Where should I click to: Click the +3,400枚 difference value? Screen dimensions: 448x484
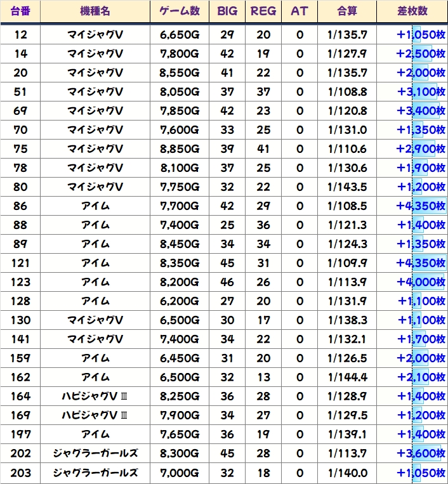(421, 111)
